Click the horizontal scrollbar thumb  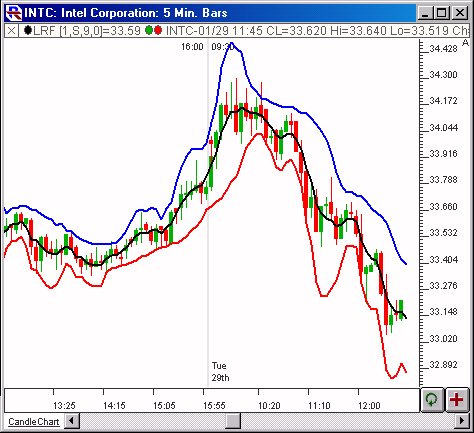tap(233, 421)
